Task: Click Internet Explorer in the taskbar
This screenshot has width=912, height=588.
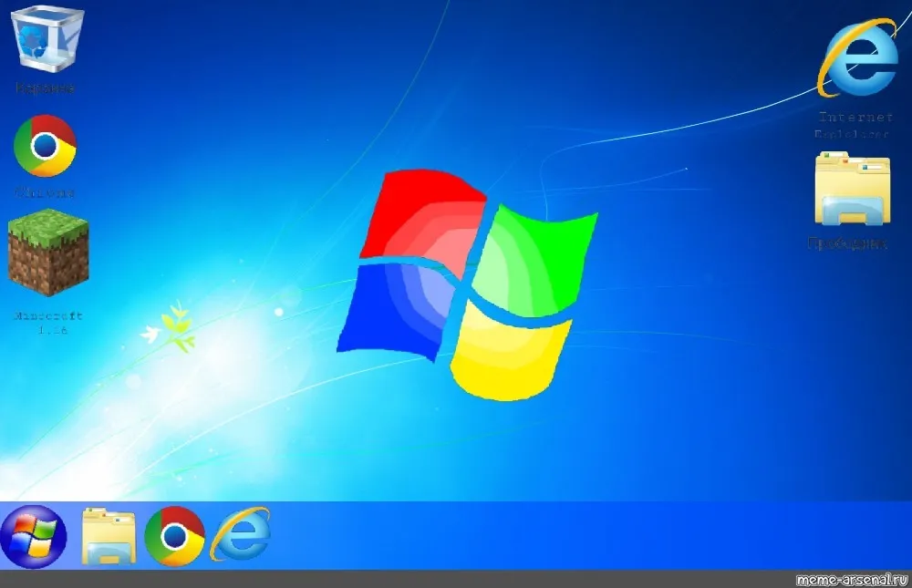Action: pyautogui.click(x=241, y=534)
